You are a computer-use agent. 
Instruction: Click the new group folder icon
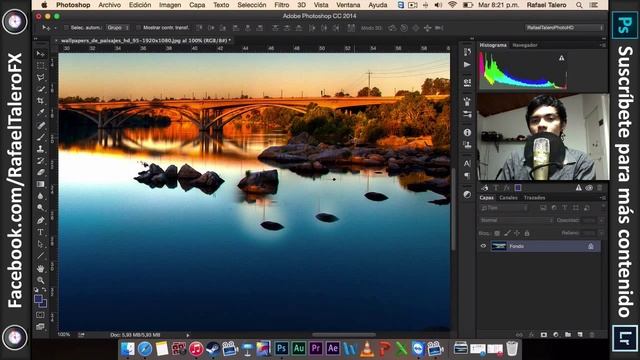(568, 335)
